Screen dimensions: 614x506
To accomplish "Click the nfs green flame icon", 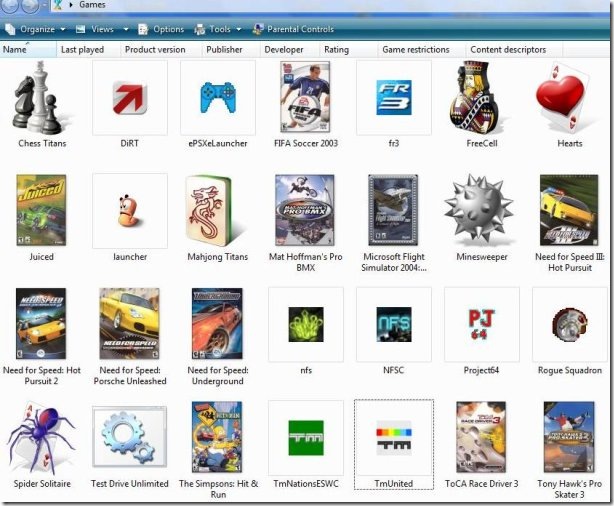I will point(306,324).
